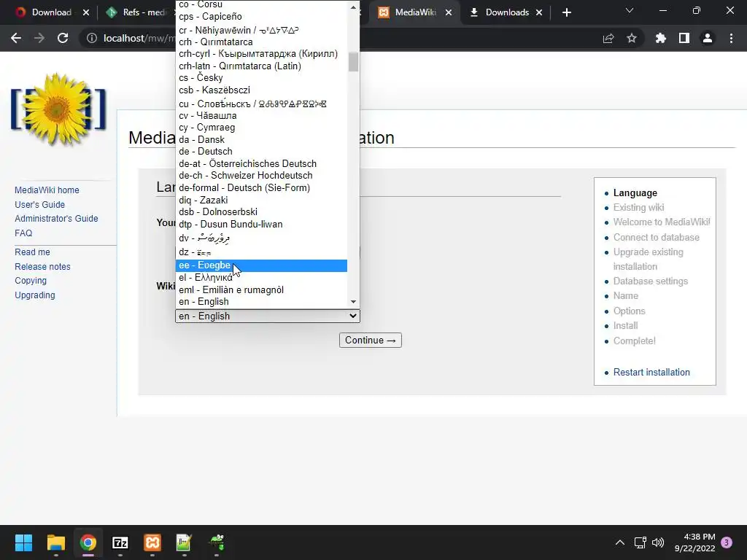Select 'ee - Eʋegbe' from the language list
The height and width of the screenshot is (560, 747).
coord(261,265)
